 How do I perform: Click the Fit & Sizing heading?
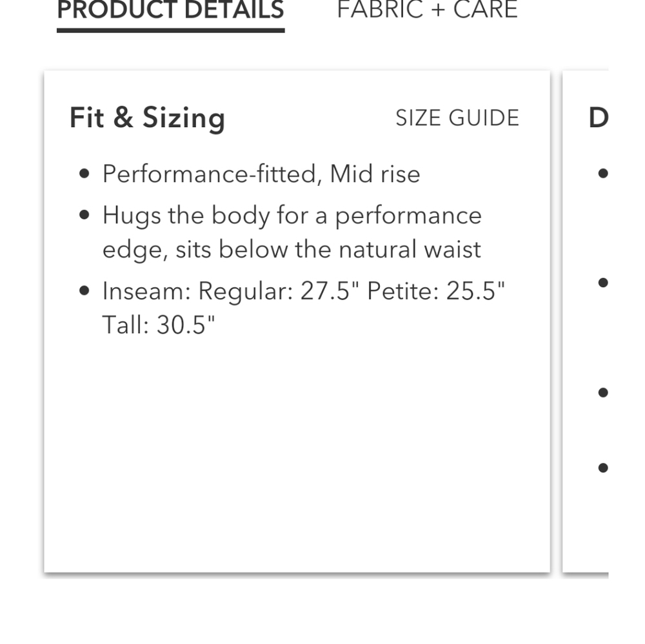(x=147, y=118)
